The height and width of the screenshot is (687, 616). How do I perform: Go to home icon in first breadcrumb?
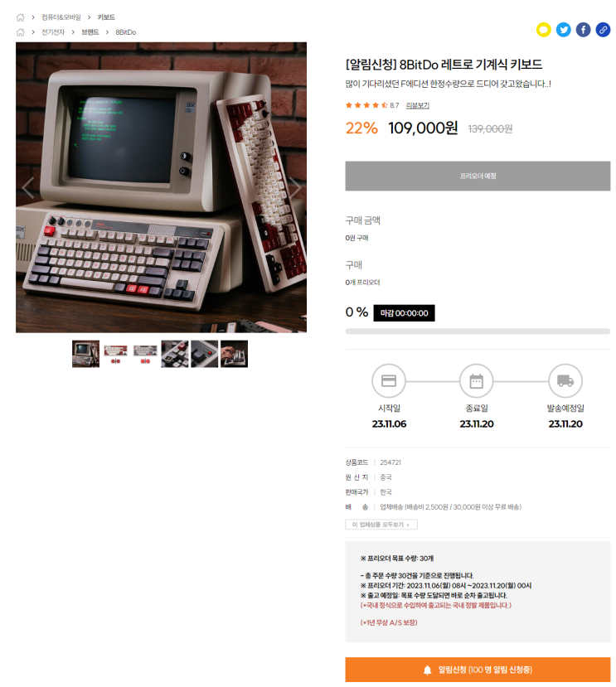click(x=20, y=17)
